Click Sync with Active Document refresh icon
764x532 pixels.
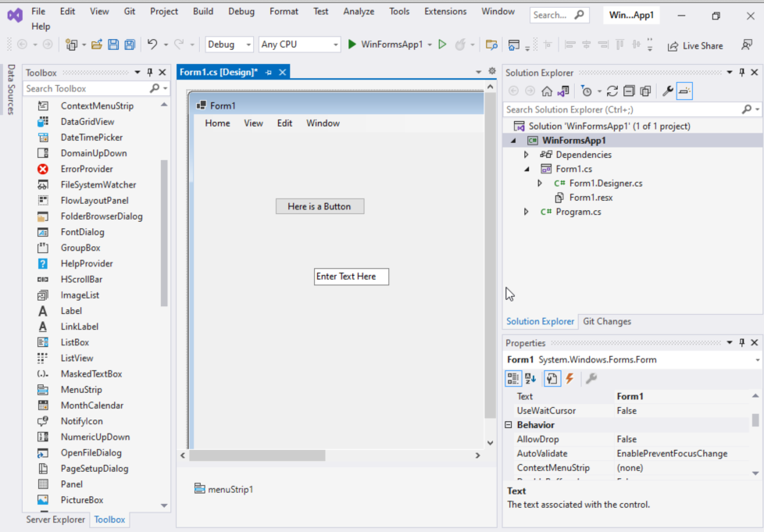612,91
